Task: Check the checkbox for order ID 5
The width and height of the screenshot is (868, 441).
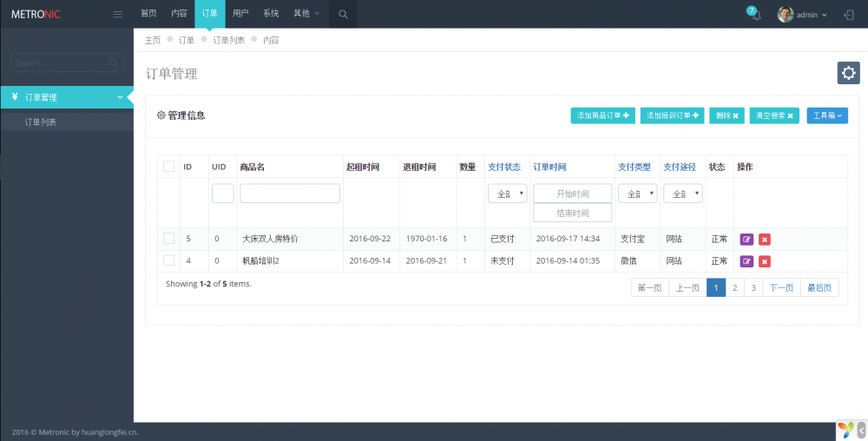Action: click(169, 239)
